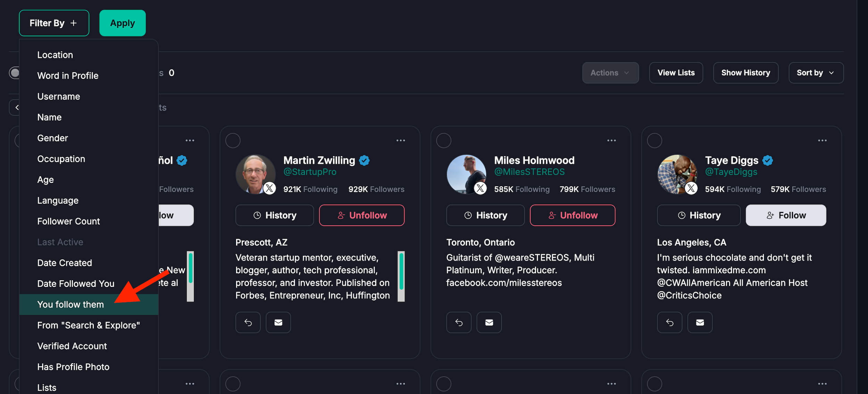
Task: Expand the Sort by dropdown
Action: (816, 73)
